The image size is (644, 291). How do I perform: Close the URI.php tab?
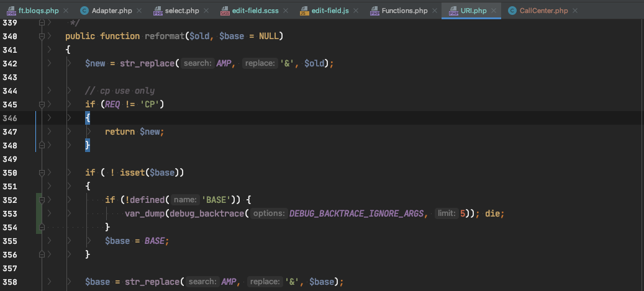493,11
